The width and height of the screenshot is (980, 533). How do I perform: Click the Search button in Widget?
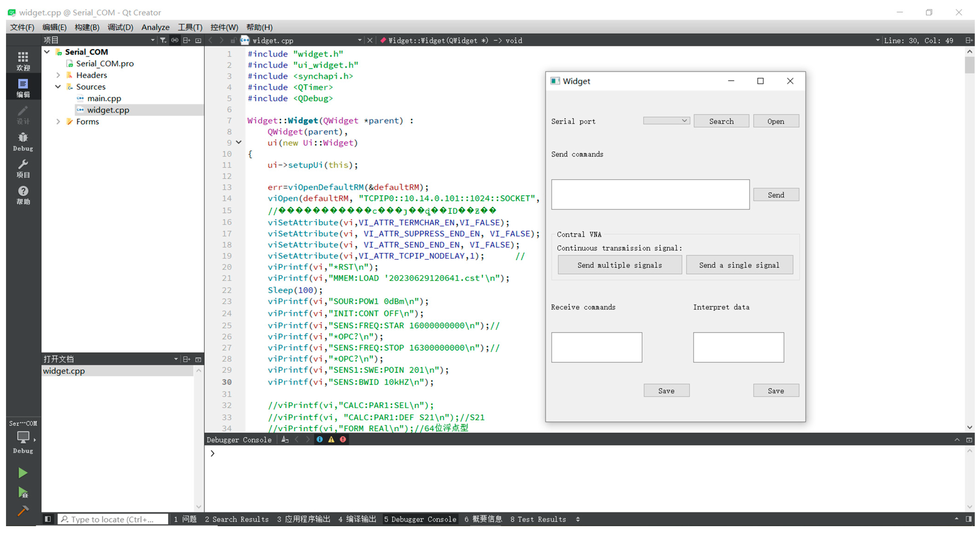point(721,121)
